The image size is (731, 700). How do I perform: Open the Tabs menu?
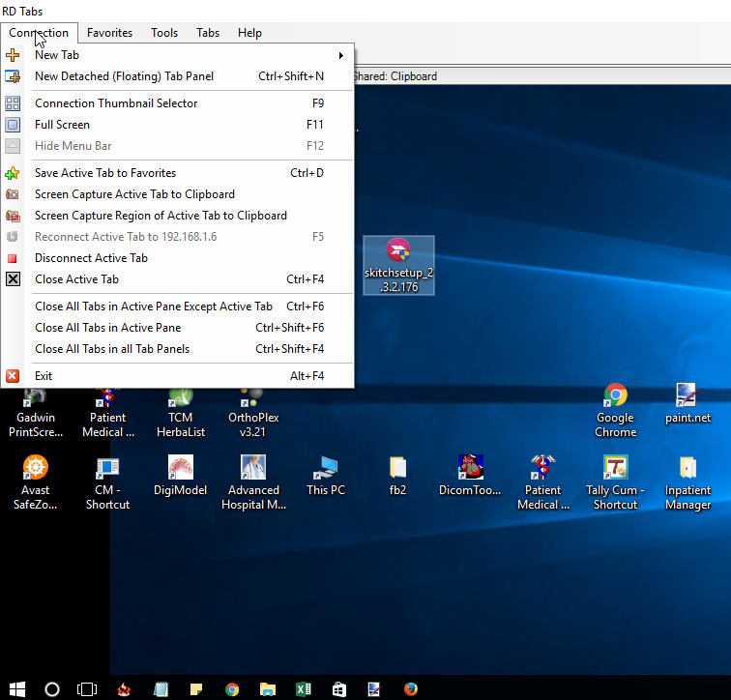click(208, 33)
